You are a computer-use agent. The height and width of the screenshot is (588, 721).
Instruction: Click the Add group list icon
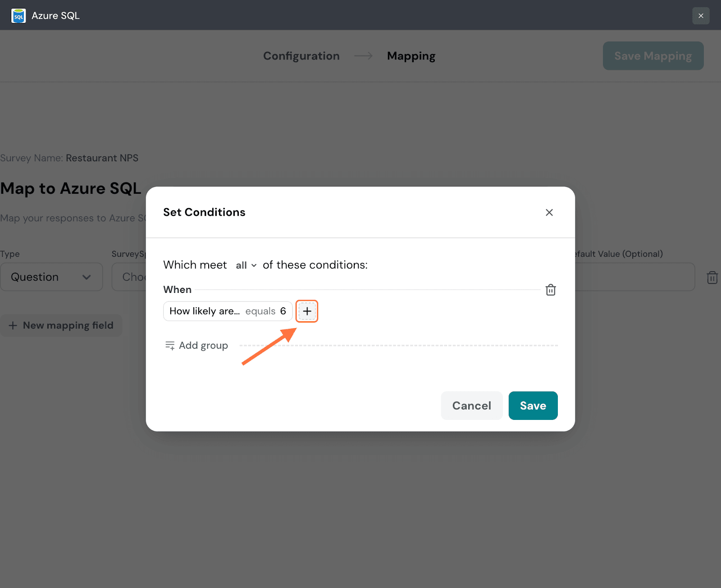pos(170,346)
